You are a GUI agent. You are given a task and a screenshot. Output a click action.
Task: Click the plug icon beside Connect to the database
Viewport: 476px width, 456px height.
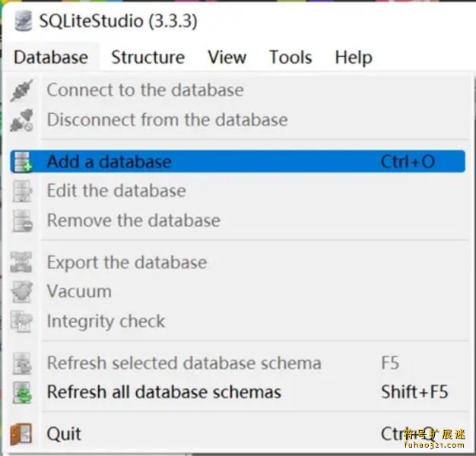[22, 90]
